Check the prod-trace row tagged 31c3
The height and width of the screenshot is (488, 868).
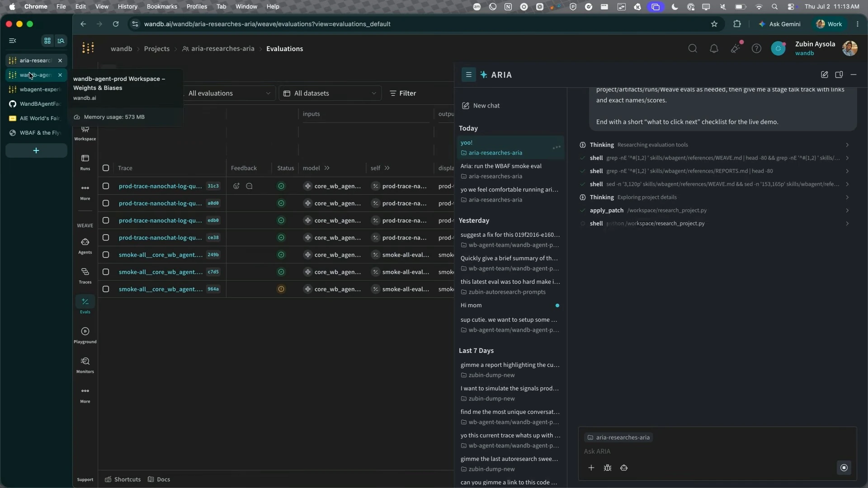(x=106, y=186)
